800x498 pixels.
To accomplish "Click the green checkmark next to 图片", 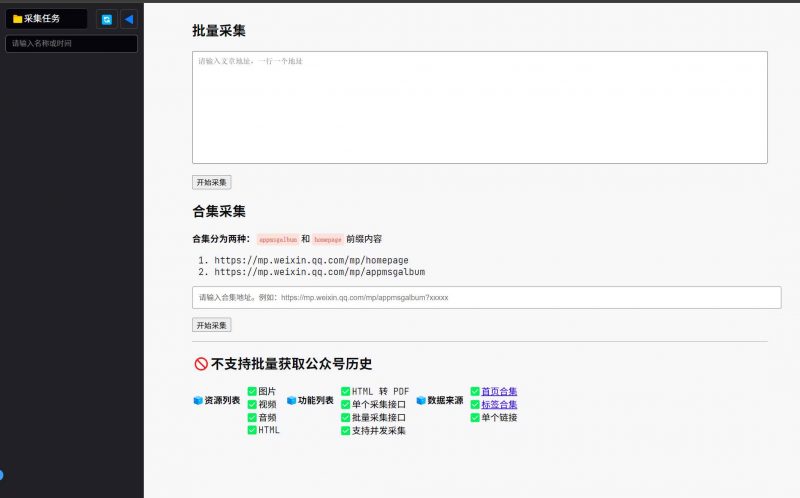I will click(x=252, y=391).
